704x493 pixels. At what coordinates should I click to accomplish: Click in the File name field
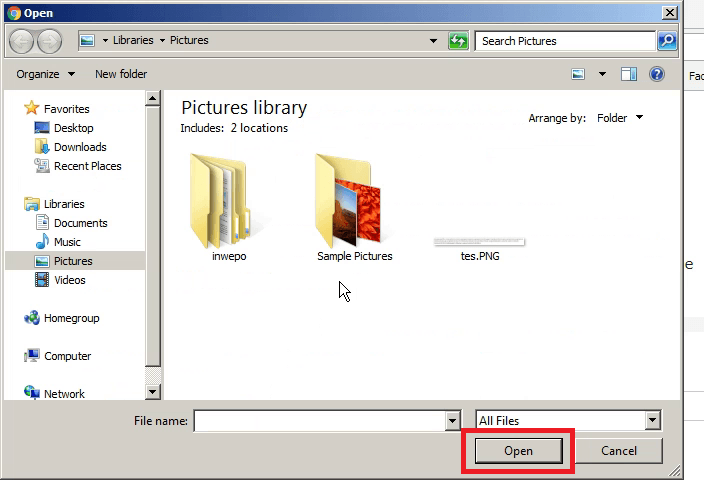coord(320,421)
